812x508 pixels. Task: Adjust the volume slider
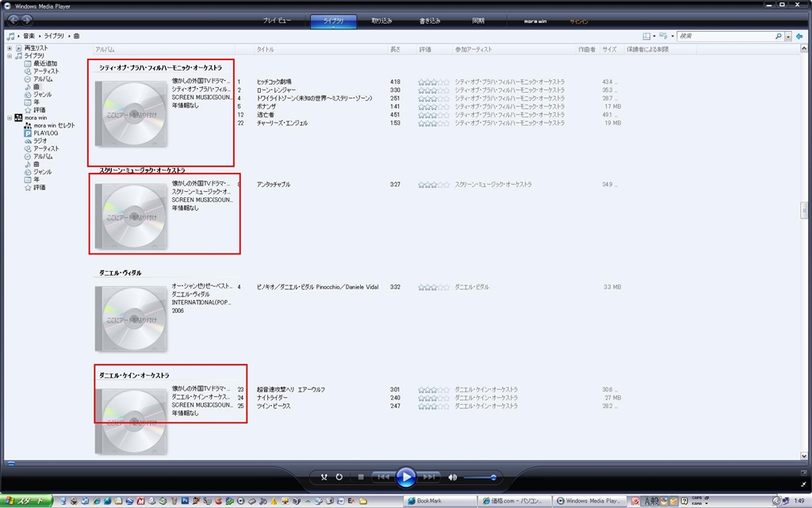click(x=479, y=477)
